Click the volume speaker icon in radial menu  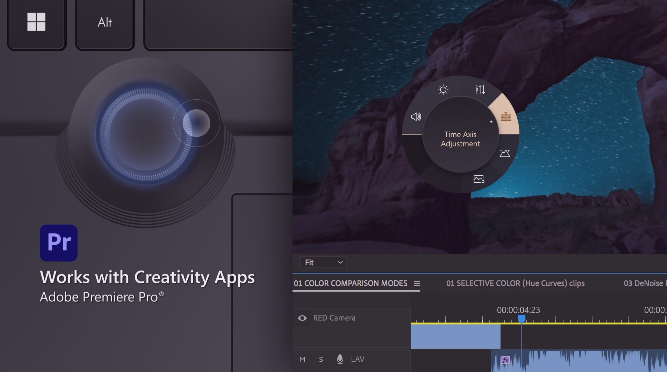[416, 117]
